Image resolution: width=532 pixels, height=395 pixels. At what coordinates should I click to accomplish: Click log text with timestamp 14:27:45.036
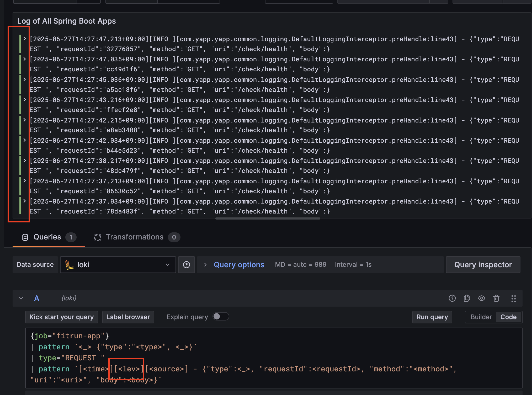(x=274, y=84)
